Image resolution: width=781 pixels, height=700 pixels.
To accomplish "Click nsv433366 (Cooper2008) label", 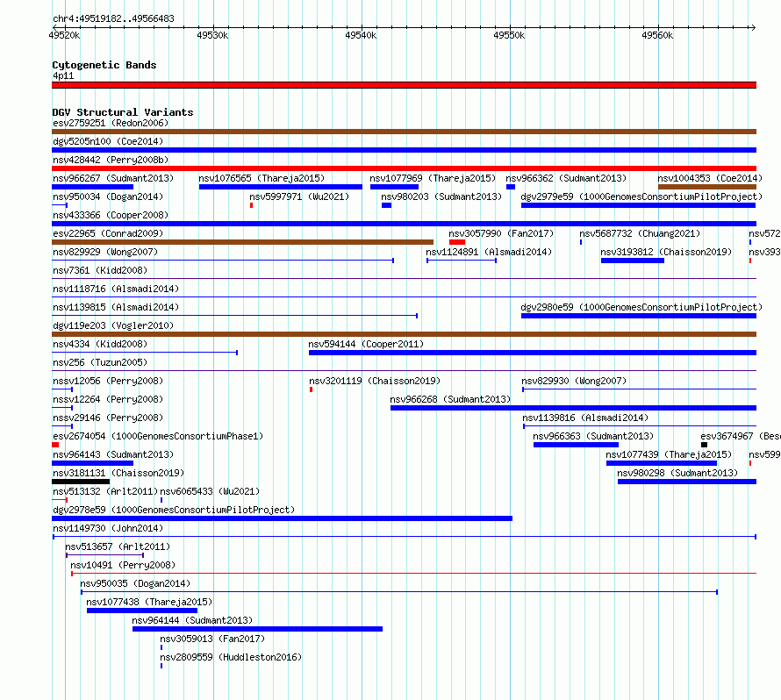I will click(x=111, y=215).
